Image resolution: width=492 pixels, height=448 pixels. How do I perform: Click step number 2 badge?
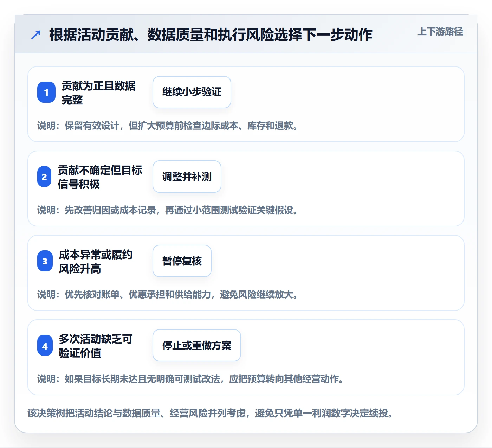[44, 177]
